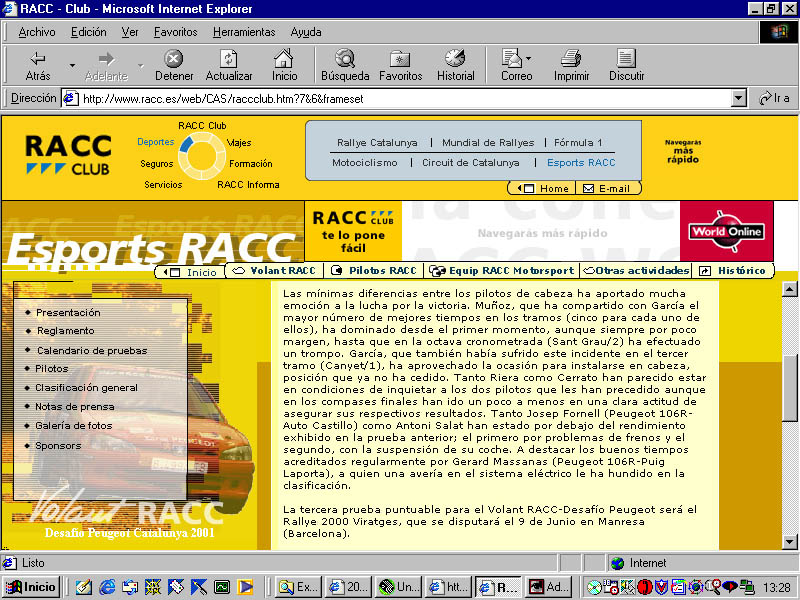Image resolution: width=800 pixels, height=600 pixels.
Task: Click the Adelante forward arrow button
Action: 106,65
